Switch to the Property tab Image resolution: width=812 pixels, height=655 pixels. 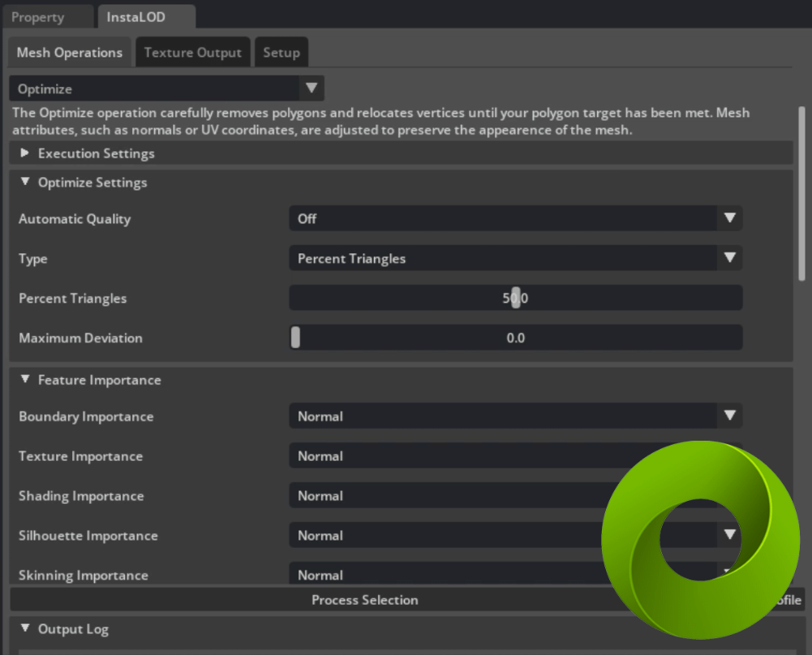[x=38, y=17]
